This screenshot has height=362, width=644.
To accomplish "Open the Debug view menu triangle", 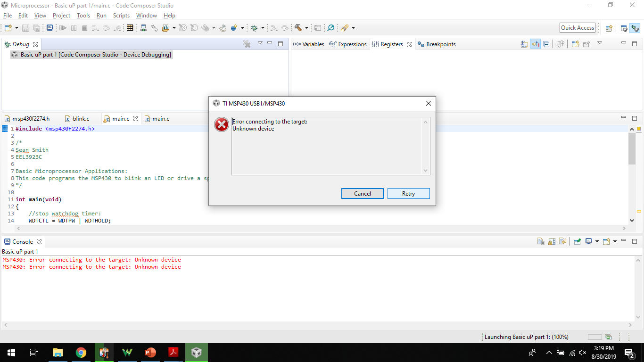I will click(x=260, y=43).
